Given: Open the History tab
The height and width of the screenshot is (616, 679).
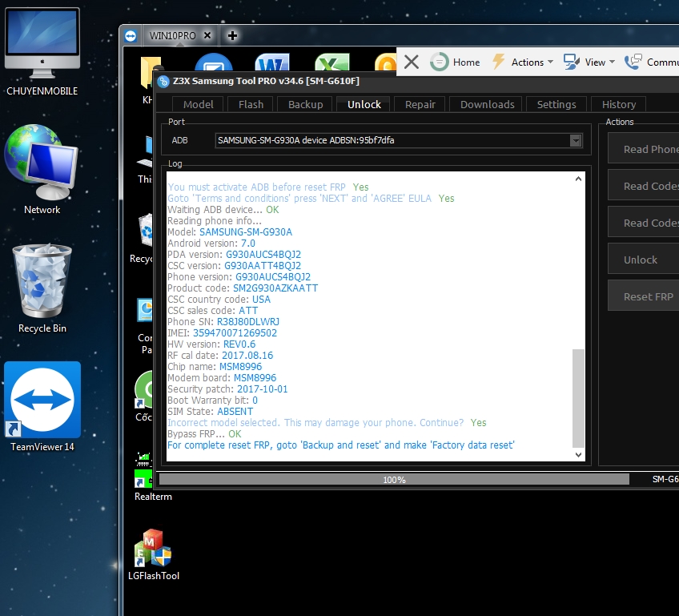Looking at the screenshot, I should [618, 104].
